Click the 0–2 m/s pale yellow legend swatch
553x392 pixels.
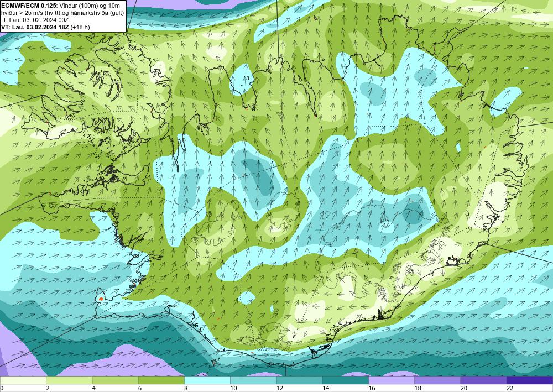point(23,380)
